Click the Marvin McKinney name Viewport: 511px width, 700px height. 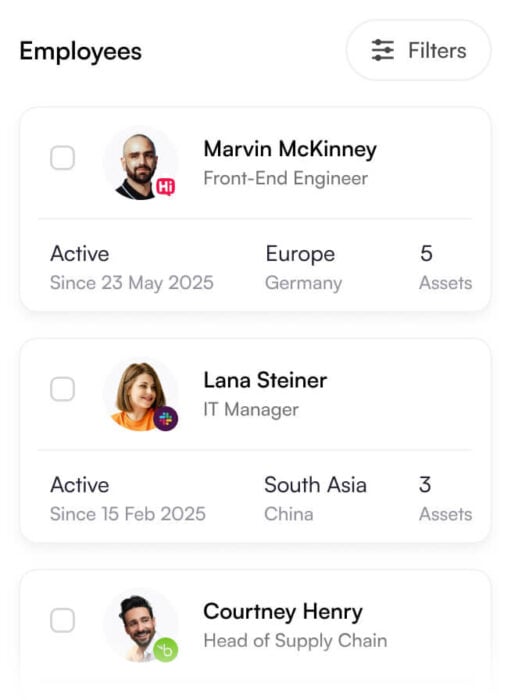click(x=290, y=149)
